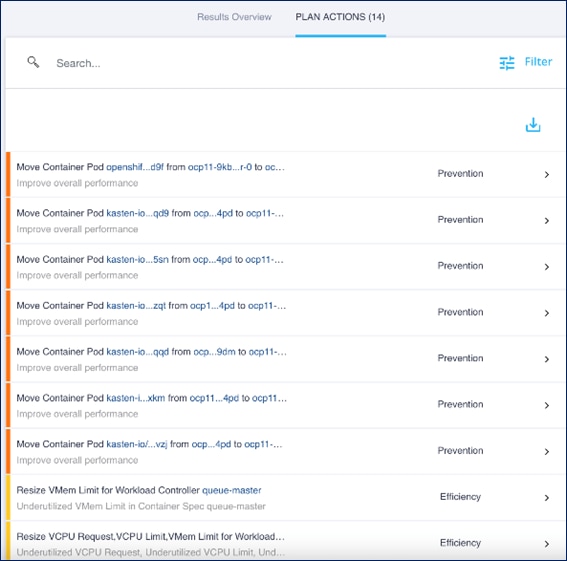Expand the kasten-io...qd9 move action chevron
Viewport: 567px width, 561px height.
point(547,221)
